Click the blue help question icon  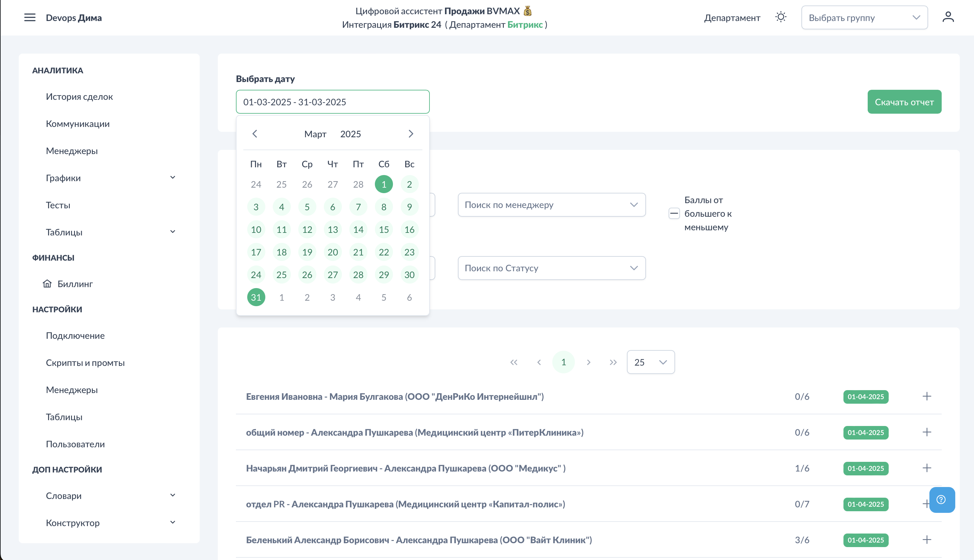point(941,500)
